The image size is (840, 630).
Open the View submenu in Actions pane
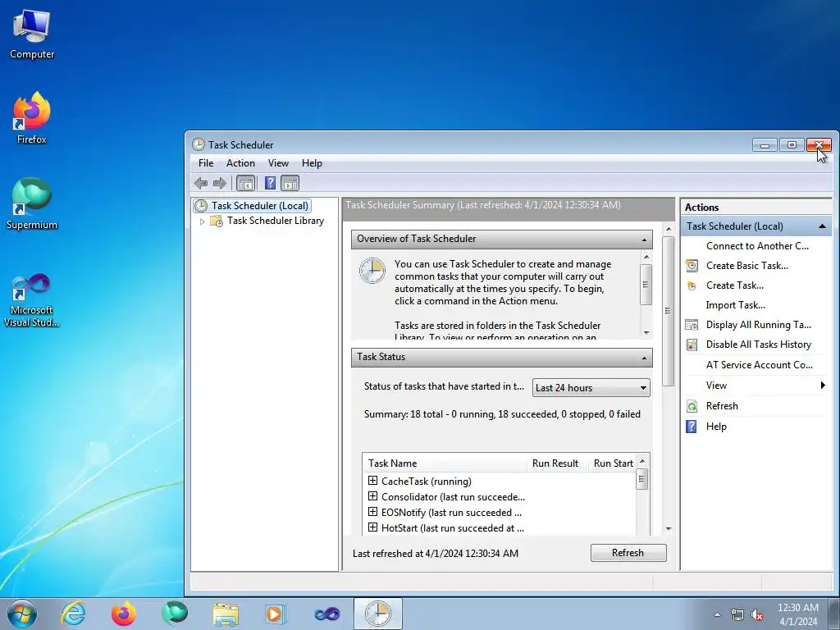[x=756, y=386]
